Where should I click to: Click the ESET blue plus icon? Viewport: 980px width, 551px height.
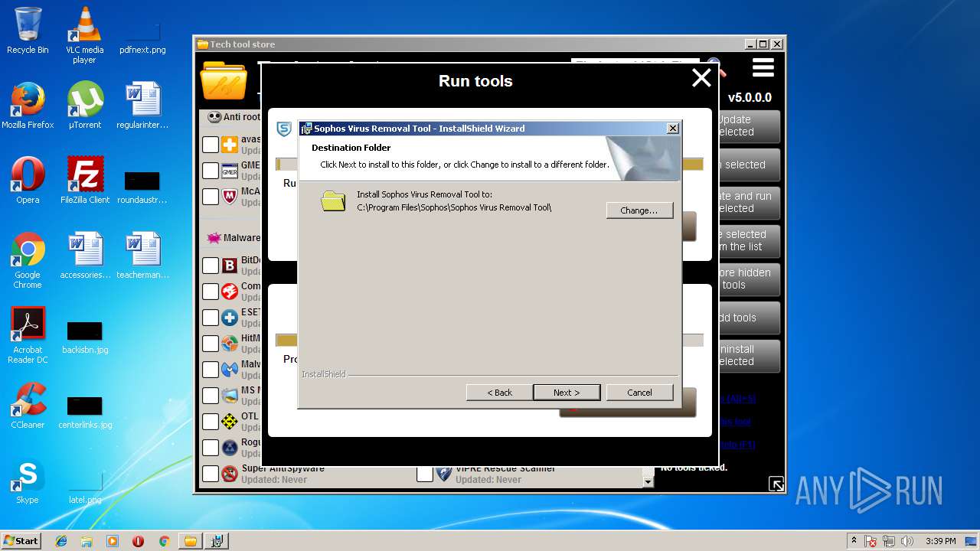click(x=230, y=318)
